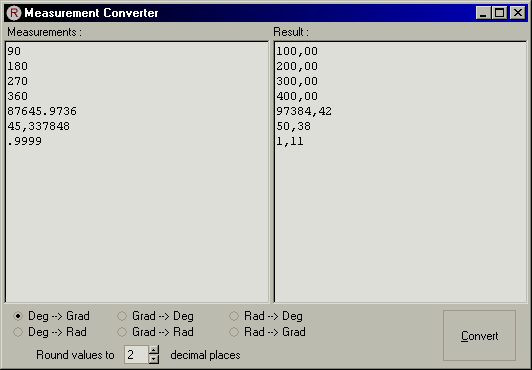This screenshot has width=532, height=370.
Task: Click the Convert button
Action: pyautogui.click(x=479, y=335)
